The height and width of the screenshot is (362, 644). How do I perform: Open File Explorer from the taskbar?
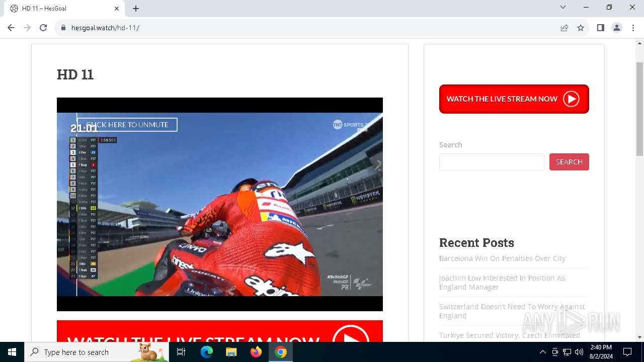231,352
